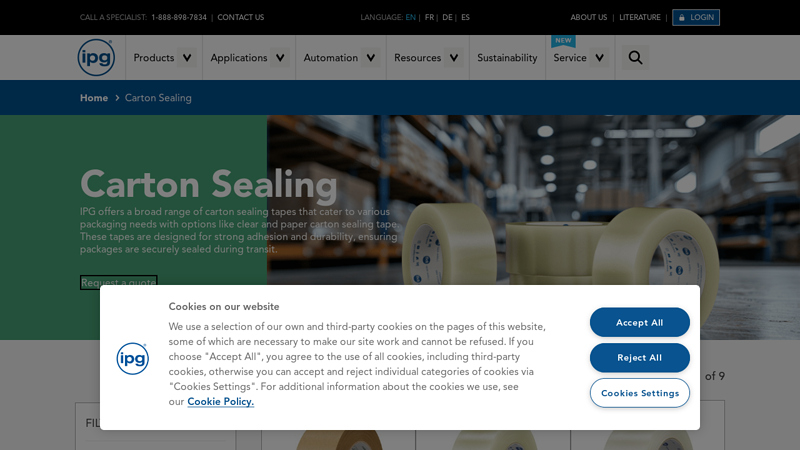
Task: Expand the Resources menu chevron
Action: [454, 58]
